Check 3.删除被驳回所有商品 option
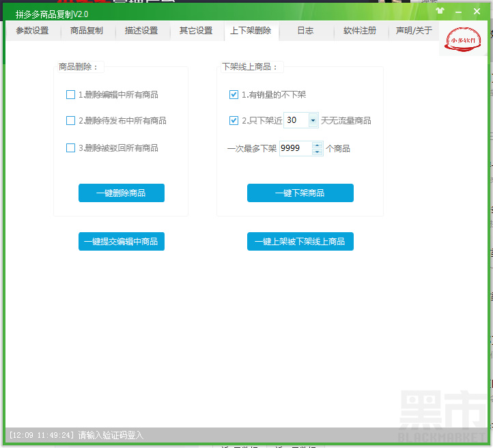The height and width of the screenshot is (448, 493). (x=71, y=148)
